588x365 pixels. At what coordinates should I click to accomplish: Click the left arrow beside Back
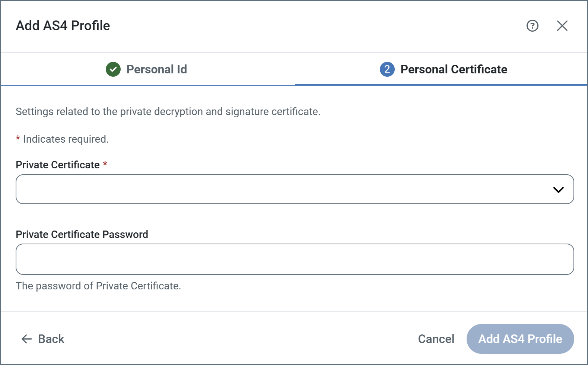[26, 339]
